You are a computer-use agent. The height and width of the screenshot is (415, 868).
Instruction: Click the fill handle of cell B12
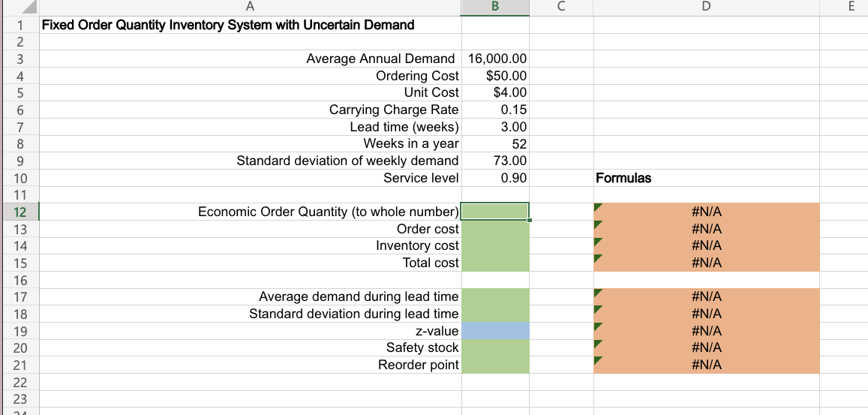[530, 220]
